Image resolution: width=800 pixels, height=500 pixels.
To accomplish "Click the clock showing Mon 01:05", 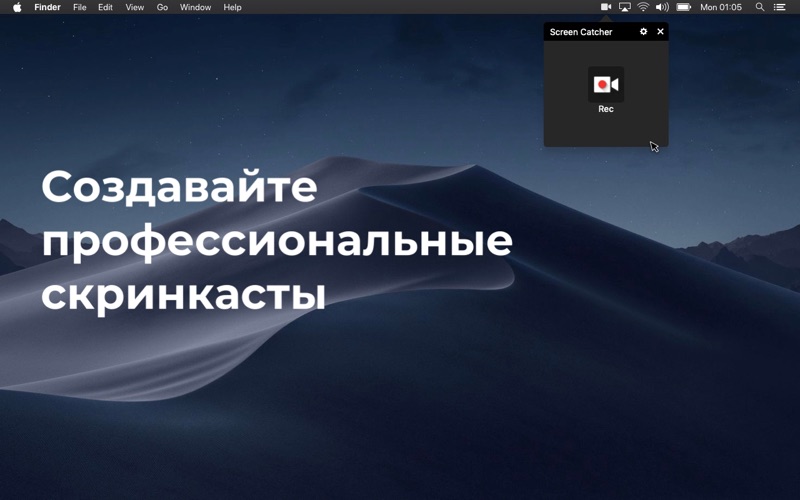I will [721, 7].
